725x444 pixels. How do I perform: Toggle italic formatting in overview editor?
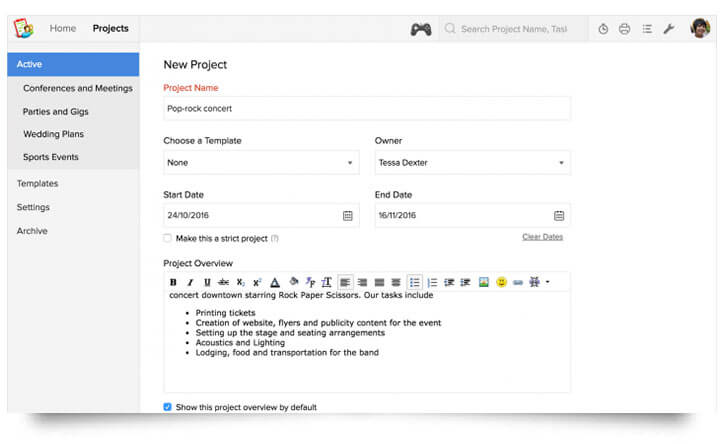[190, 282]
